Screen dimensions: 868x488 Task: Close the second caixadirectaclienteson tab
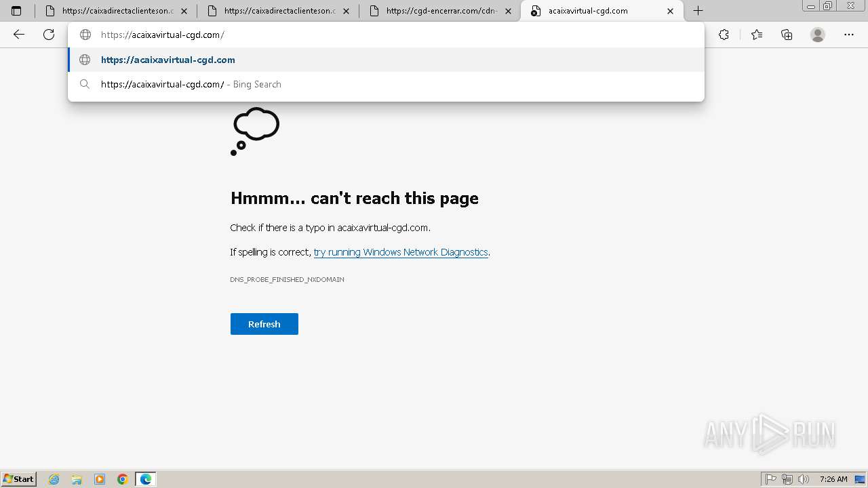tap(347, 11)
